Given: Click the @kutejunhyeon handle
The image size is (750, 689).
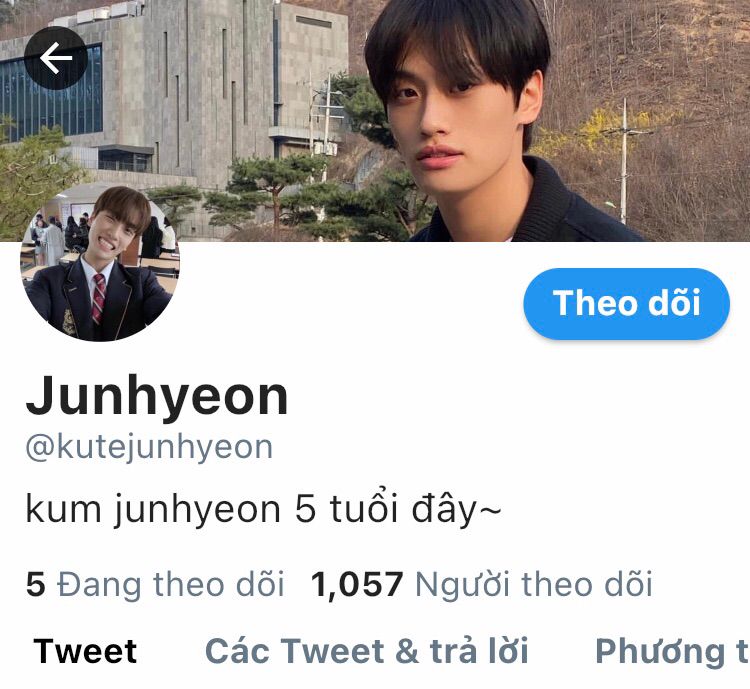Looking at the screenshot, I should [x=149, y=448].
